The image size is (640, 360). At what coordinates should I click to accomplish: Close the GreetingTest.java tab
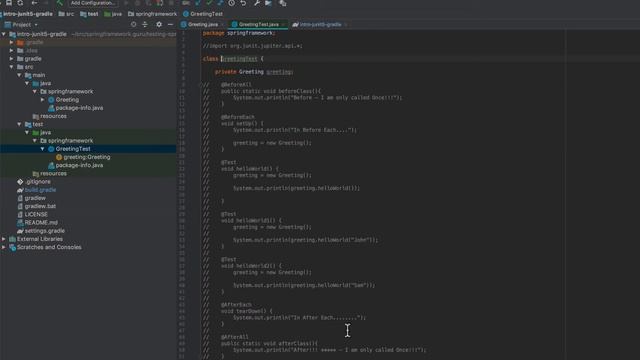[x=283, y=24]
